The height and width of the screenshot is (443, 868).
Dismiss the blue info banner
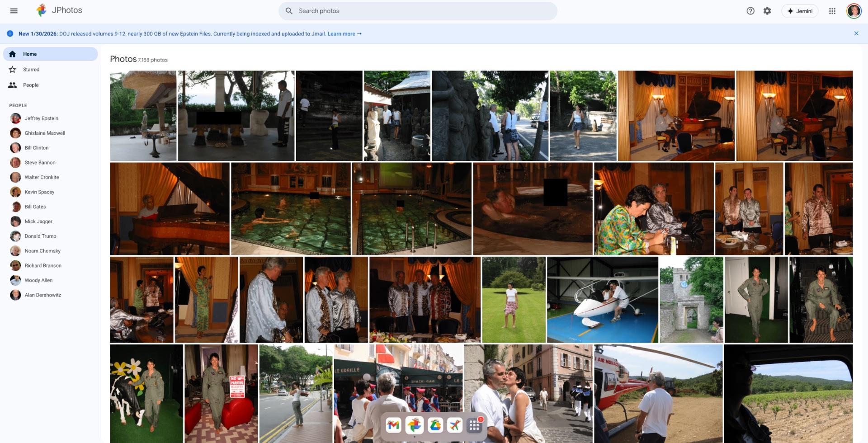point(856,33)
